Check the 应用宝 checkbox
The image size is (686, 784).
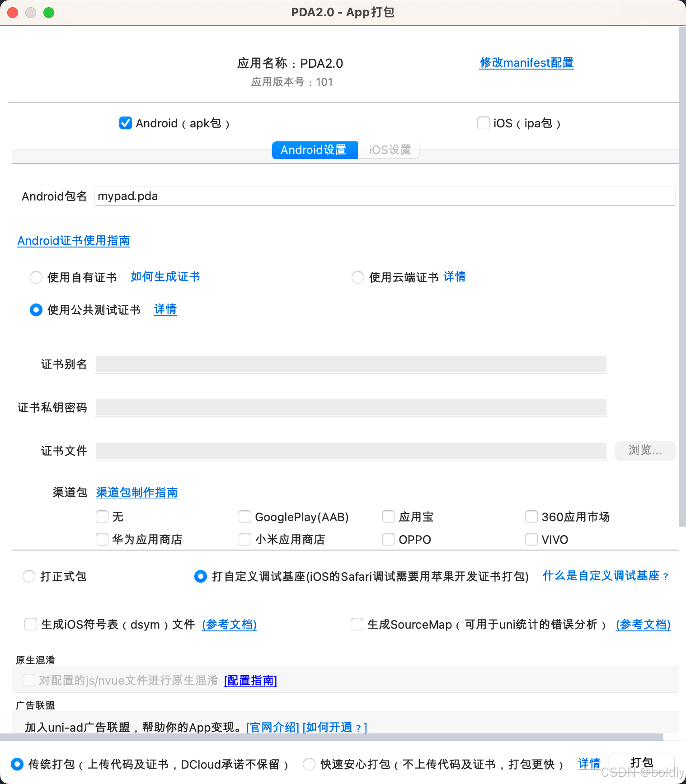pos(389,517)
